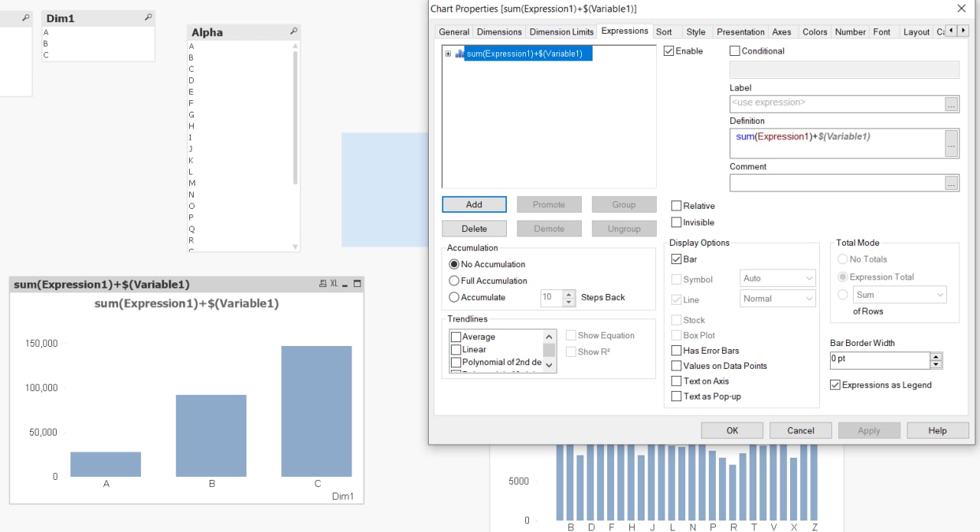Image resolution: width=980 pixels, height=532 pixels.
Task: Open the Font tab
Action: pyautogui.click(x=882, y=32)
